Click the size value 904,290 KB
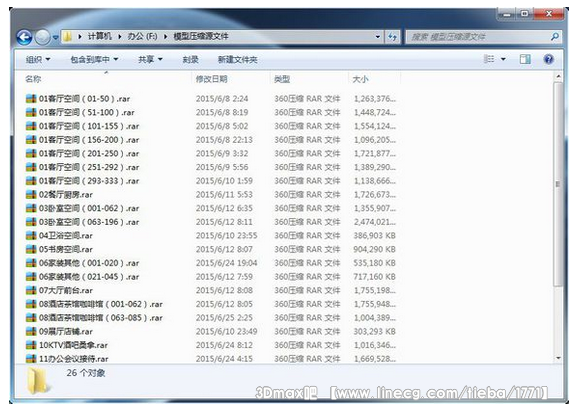Viewport: 577px width, 410px height. pyautogui.click(x=375, y=249)
